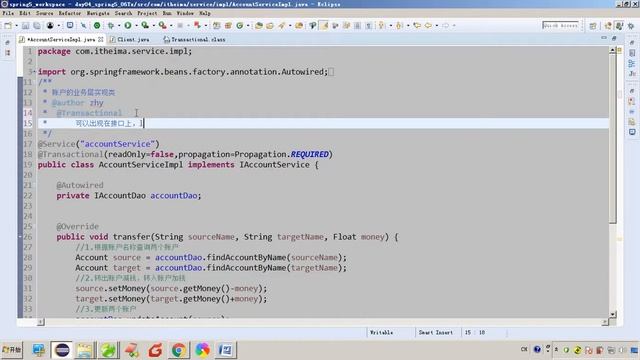Click the Save All toolbar icon
The width and height of the screenshot is (640, 360).
click(x=37, y=25)
